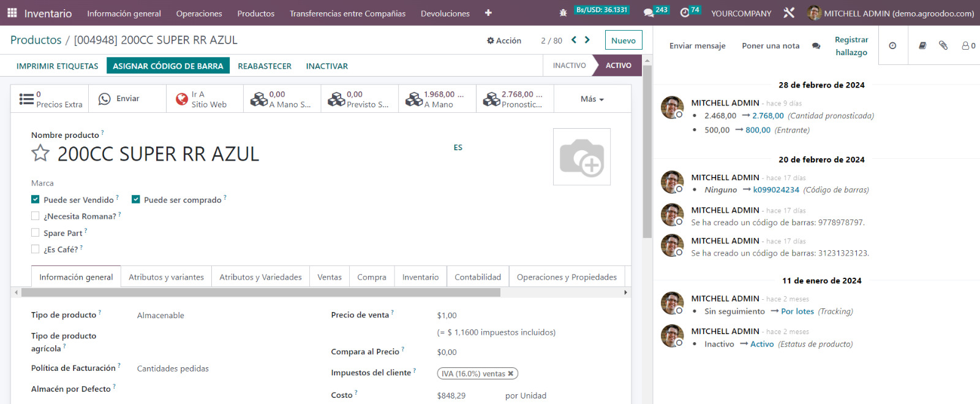Screen dimensions: 980x404
Task: Click ASIGNAR CÓDIGO DE BARRA button
Action: pos(168,66)
